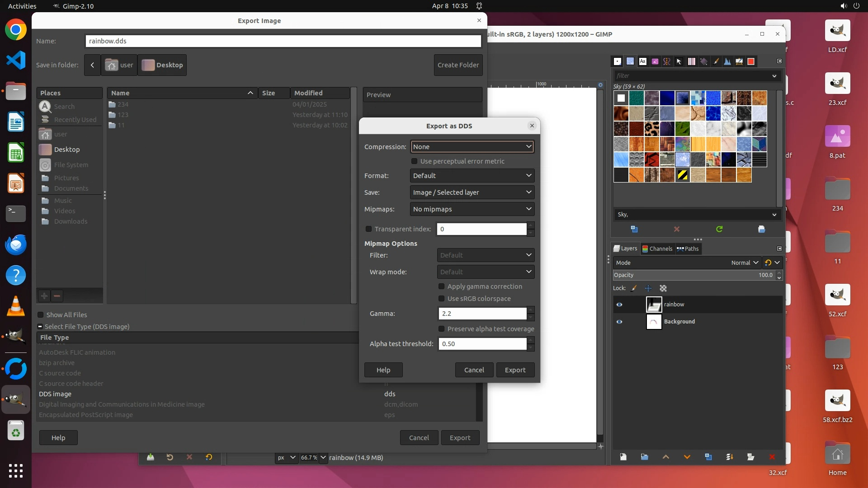Hide the rainbow layer via eye icon
The width and height of the screenshot is (868, 488).
point(619,305)
